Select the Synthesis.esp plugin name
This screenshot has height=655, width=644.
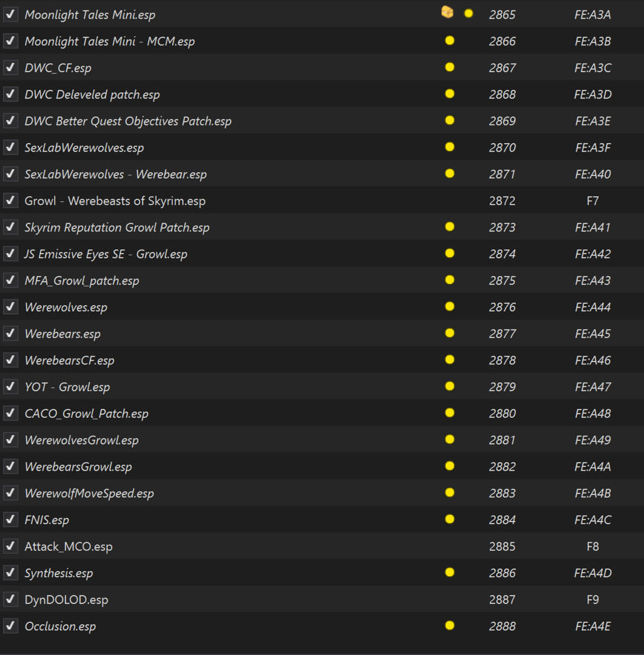tap(58, 573)
